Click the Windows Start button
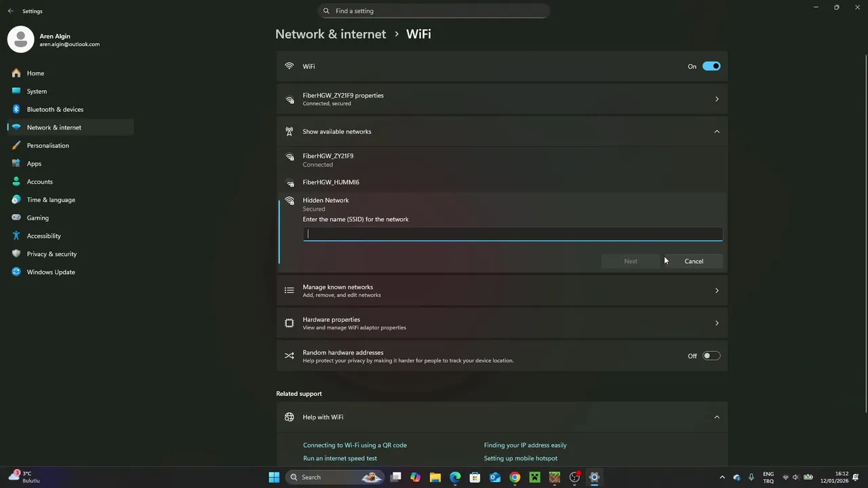The image size is (868, 488). coord(274,477)
